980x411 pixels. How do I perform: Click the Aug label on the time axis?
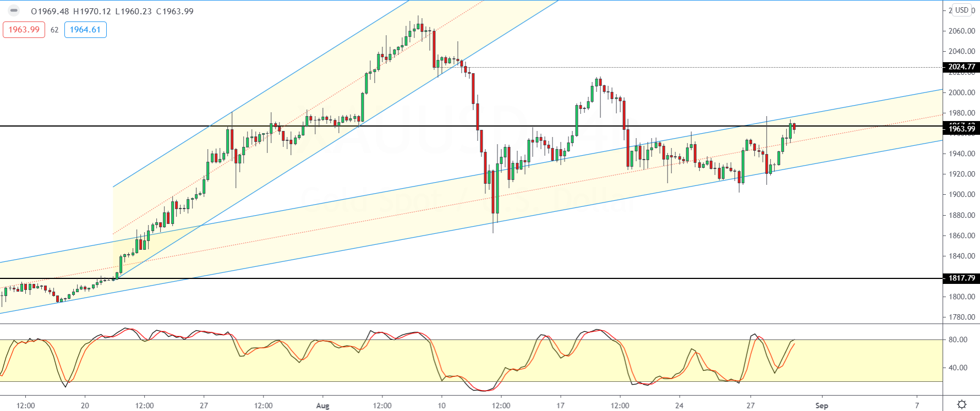click(323, 405)
